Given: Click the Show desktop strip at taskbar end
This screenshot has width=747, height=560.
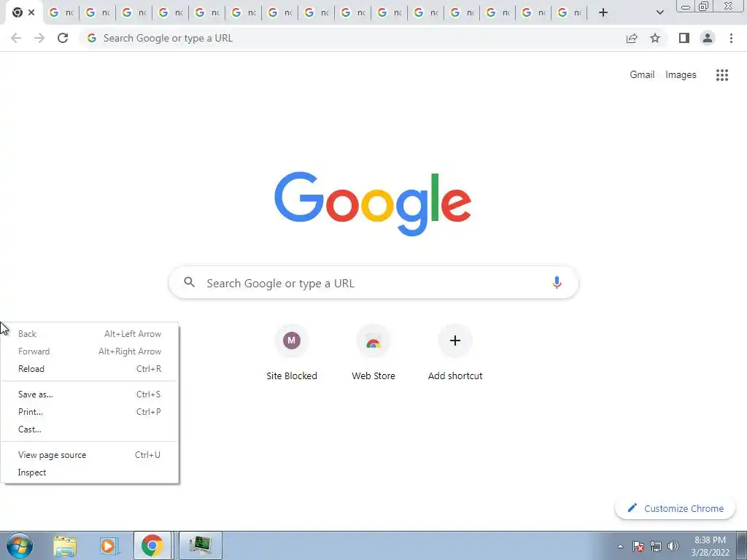Looking at the screenshot, I should tap(741, 545).
